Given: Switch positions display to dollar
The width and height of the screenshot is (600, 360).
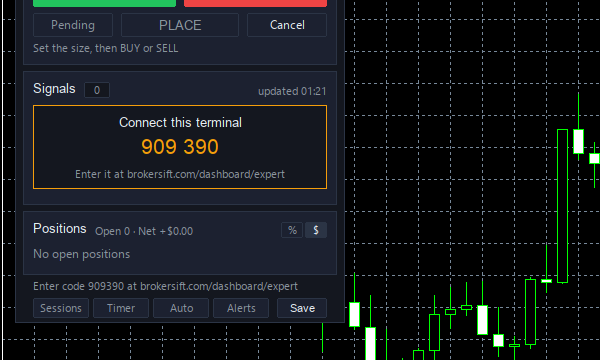Looking at the screenshot, I should point(316,230).
